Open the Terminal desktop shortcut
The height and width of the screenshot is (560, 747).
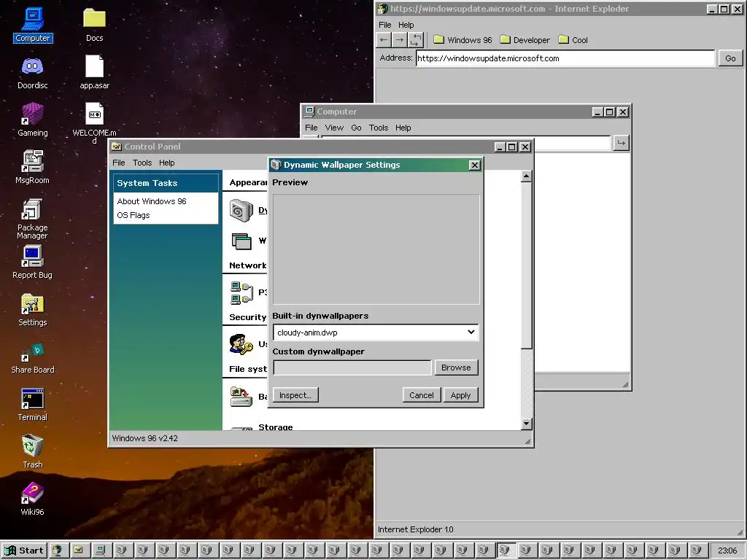(32, 404)
